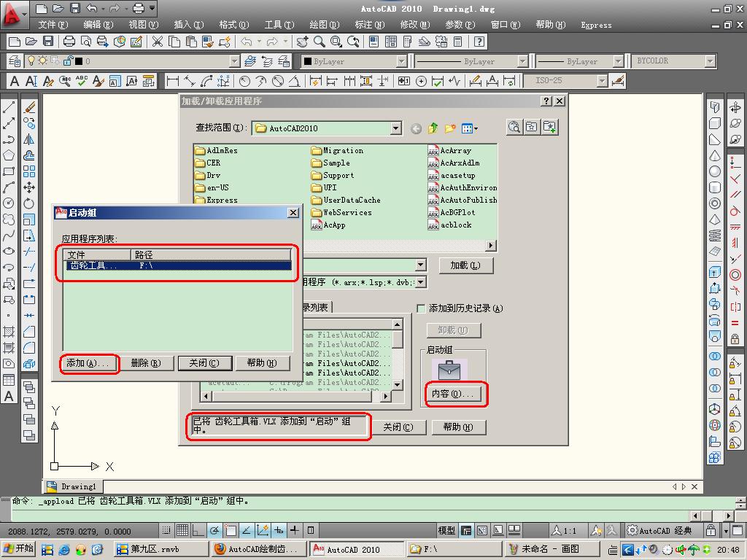Viewport: 747px width, 560px height.
Task: Open the layer list dropdown arrow
Action: coord(234,61)
